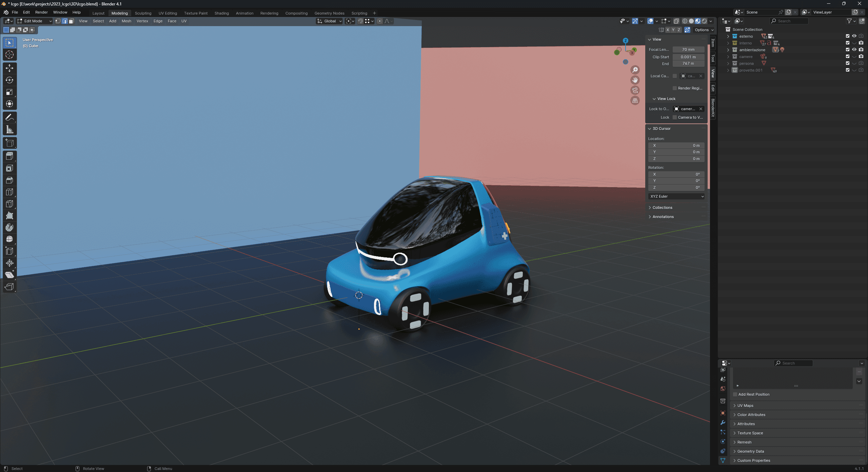
Task: Switch to the Sculpting workspace tab
Action: tap(143, 13)
